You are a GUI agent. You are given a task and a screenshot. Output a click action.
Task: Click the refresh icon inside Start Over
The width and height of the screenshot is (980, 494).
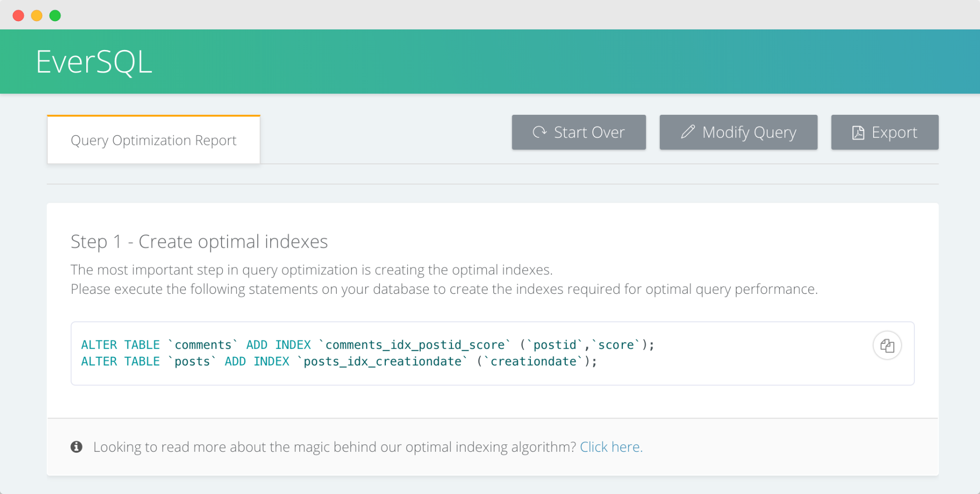[540, 131]
